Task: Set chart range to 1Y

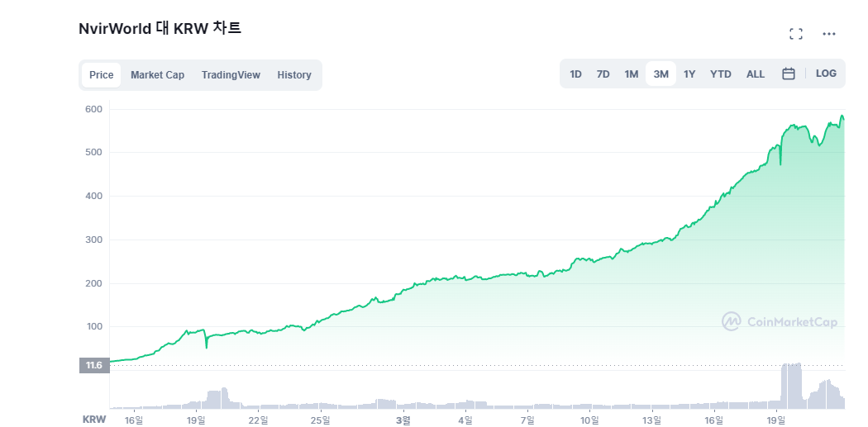Action: [689, 74]
